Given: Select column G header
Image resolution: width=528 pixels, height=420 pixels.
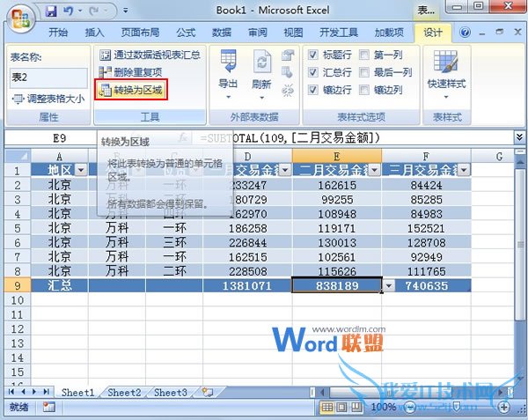Looking at the screenshot, I should click(499, 156).
